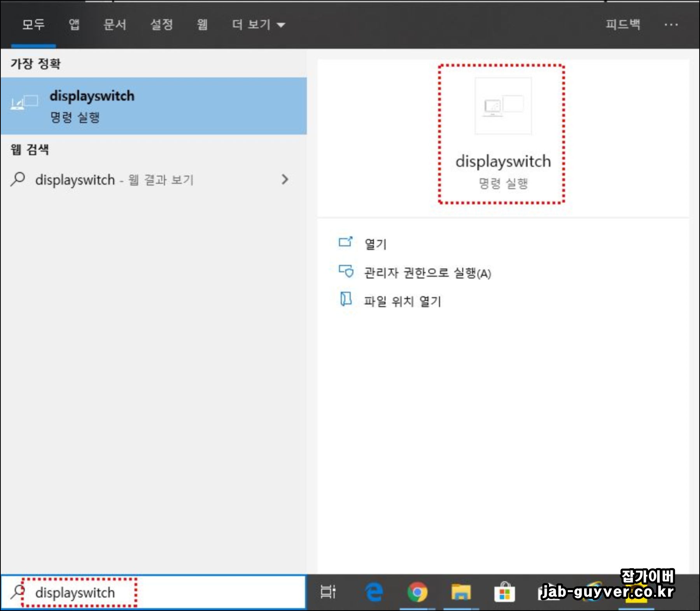This screenshot has width=700, height=611.
Task: Click 열기 to open the command
Action: tap(375, 244)
